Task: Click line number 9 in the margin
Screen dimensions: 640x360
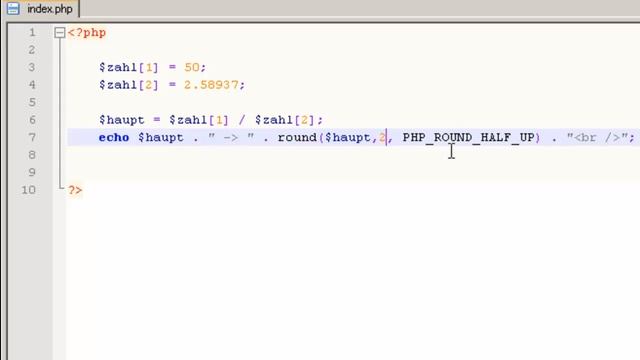Action: click(x=32, y=172)
